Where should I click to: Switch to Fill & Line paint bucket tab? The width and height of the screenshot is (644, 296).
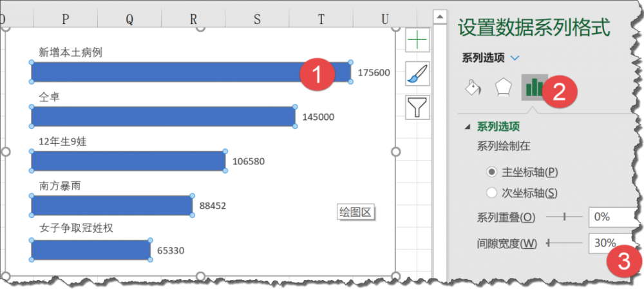tap(473, 87)
